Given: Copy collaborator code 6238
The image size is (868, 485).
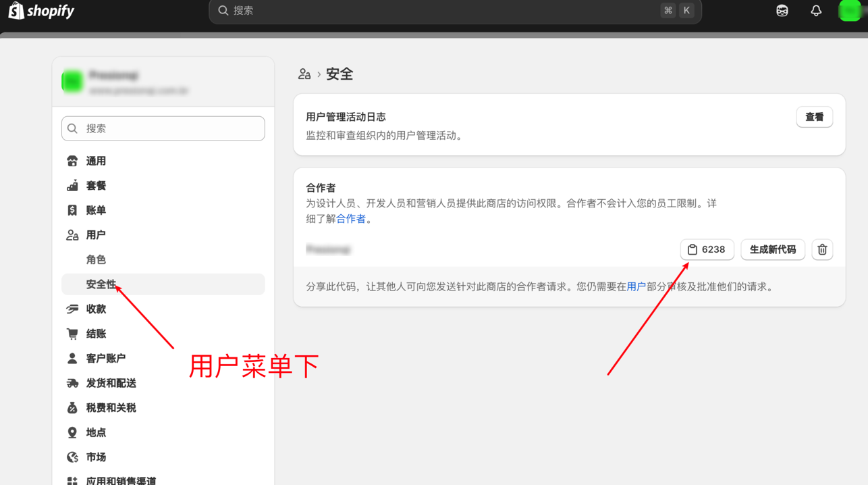Looking at the screenshot, I should [x=707, y=249].
